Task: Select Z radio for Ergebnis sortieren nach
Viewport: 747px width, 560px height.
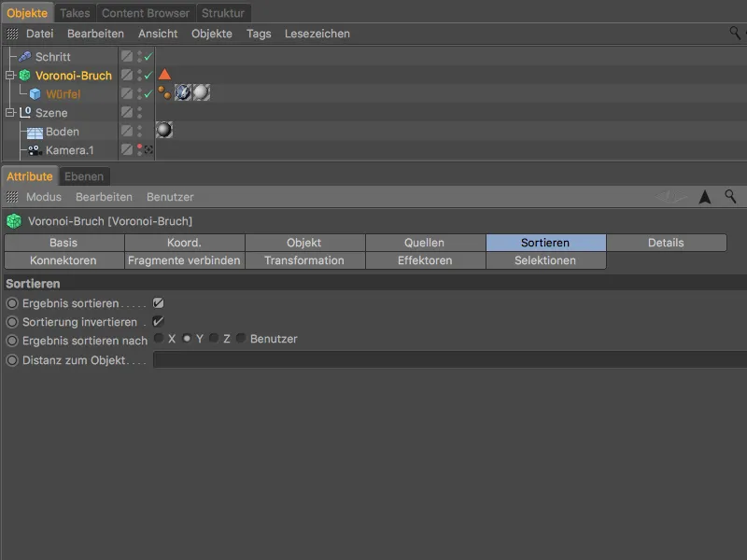Action: point(214,338)
